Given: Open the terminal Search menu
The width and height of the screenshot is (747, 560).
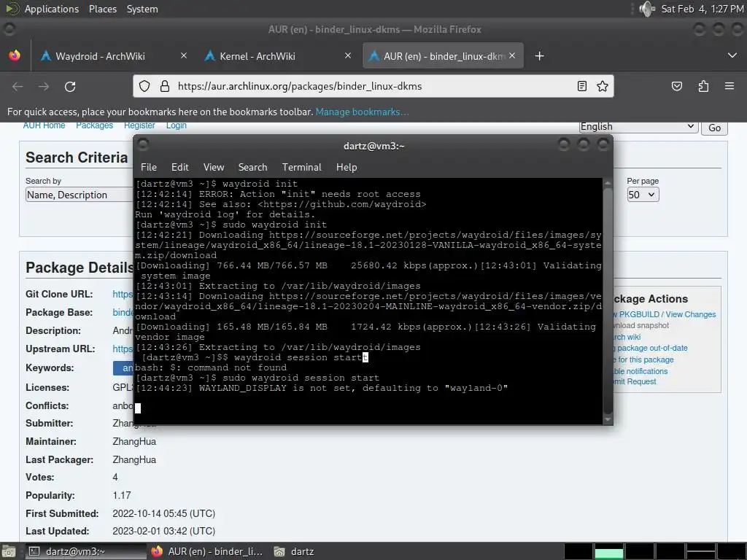Looking at the screenshot, I should point(252,167).
